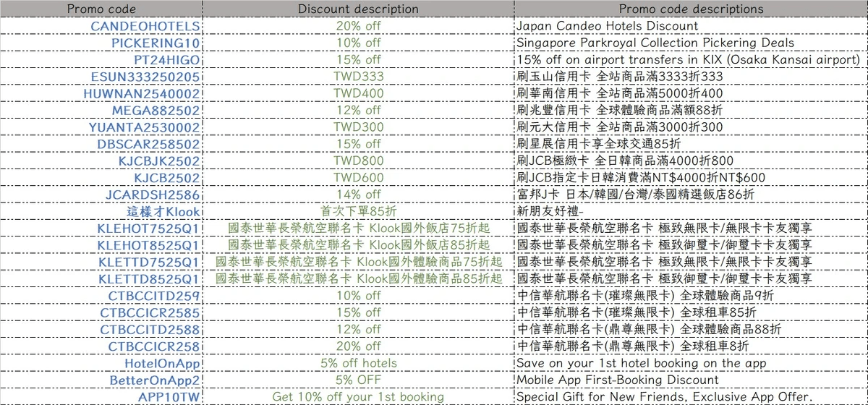Viewport: 868px width, 405px height.
Task: Select promo code KJCB2502
Action: pos(167,178)
